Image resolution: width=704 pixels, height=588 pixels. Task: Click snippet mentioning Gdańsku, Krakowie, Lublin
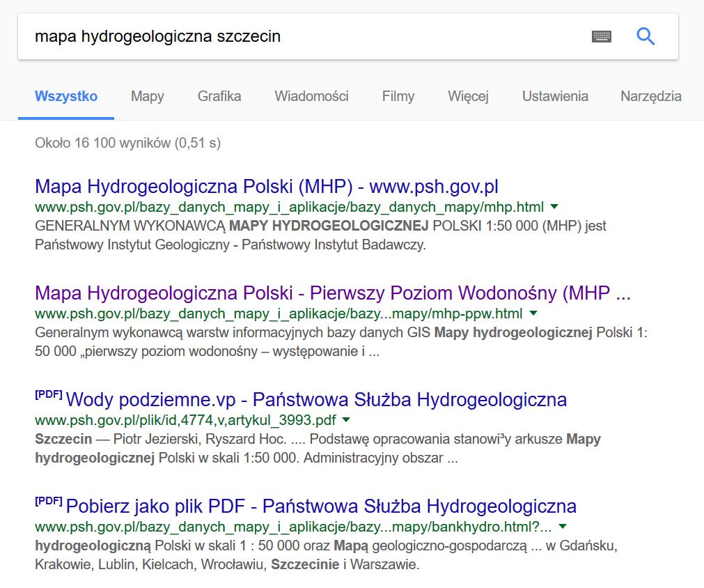pyautogui.click(x=327, y=555)
